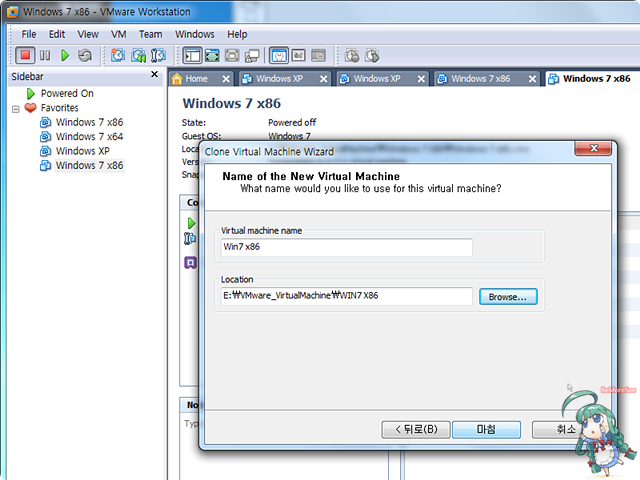Select Powered On in the sidebar

(x=67, y=93)
